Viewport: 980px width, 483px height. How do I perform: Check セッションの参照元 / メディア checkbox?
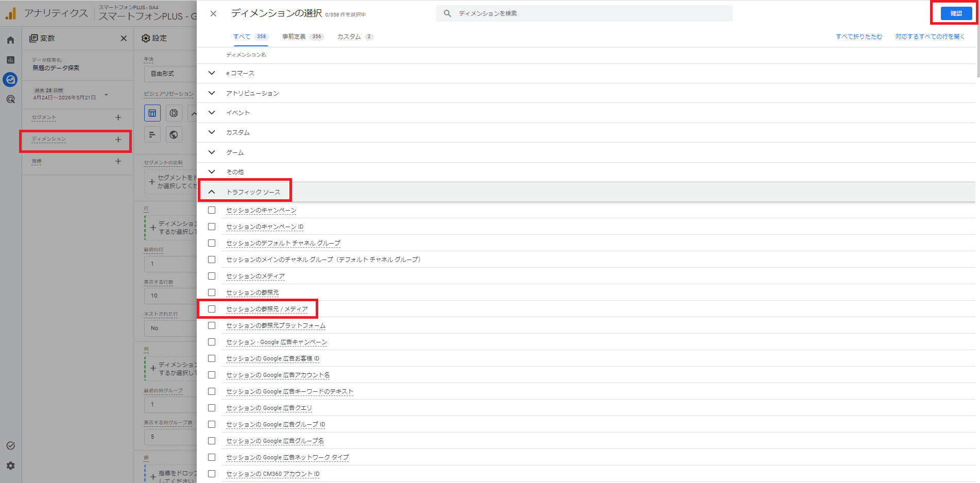[x=212, y=309]
